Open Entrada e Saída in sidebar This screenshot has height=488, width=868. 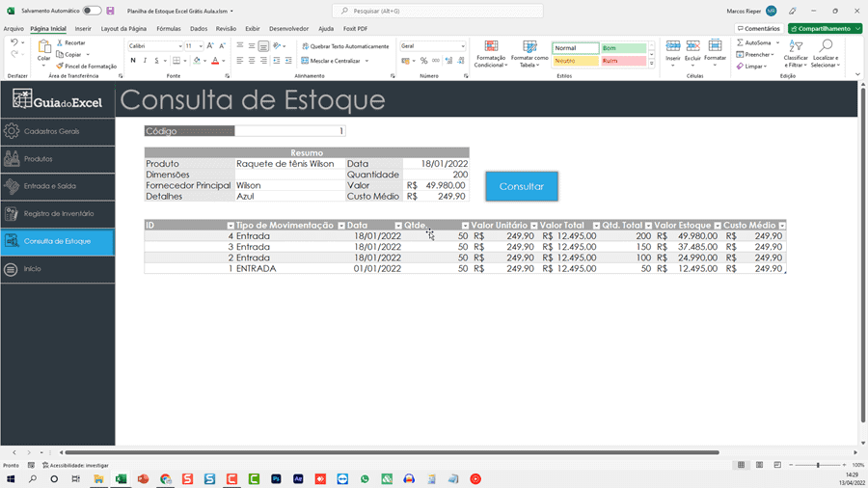pyautogui.click(x=58, y=186)
